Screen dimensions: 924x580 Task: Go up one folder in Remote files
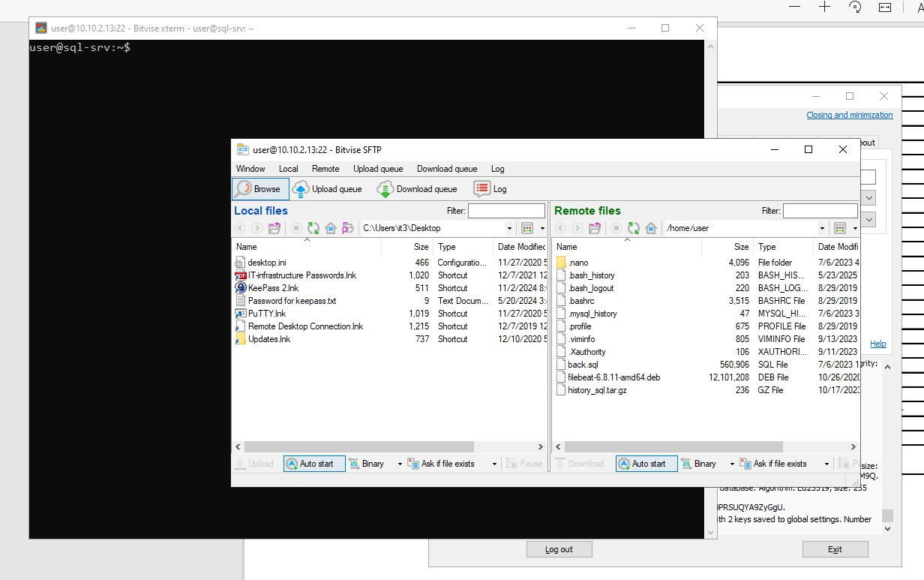coord(595,228)
